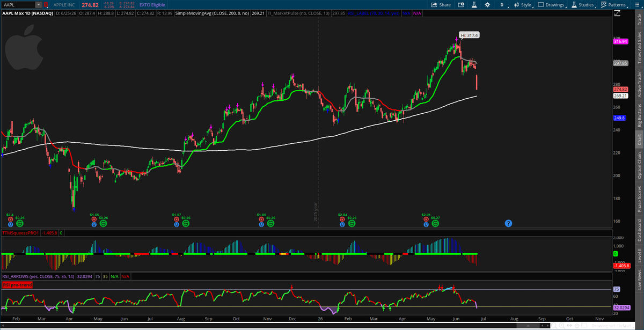Image resolution: width=644 pixels, height=330 pixels.
Task: Click the -1,405.8 squeeze value axis label
Action: (621, 265)
